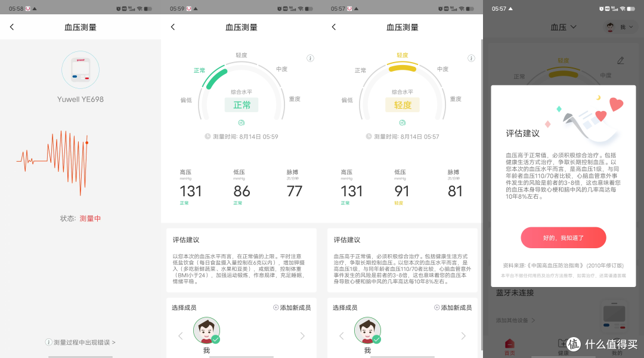Tap the pulse value 77
Screen dimensions: 644x358
click(x=295, y=191)
